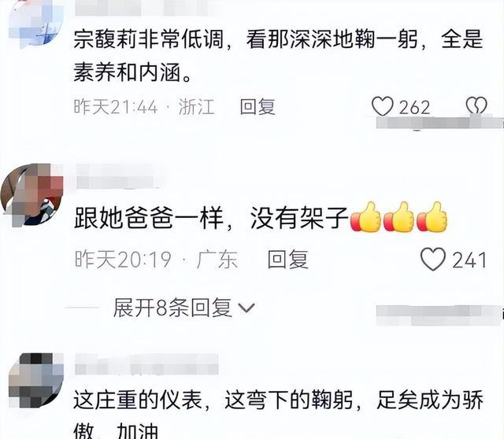
Task: Tap the timestamp 昨天21:44
Action: point(116,107)
